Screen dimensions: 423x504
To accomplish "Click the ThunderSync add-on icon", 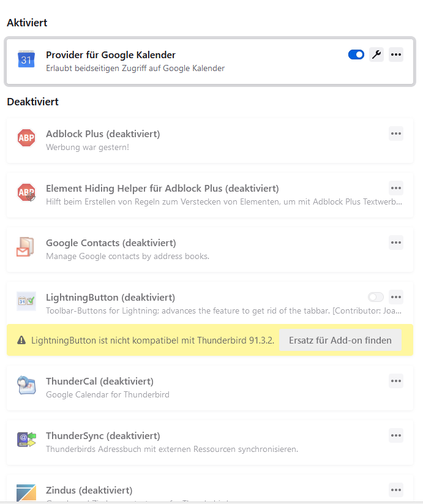I will click(26, 440).
